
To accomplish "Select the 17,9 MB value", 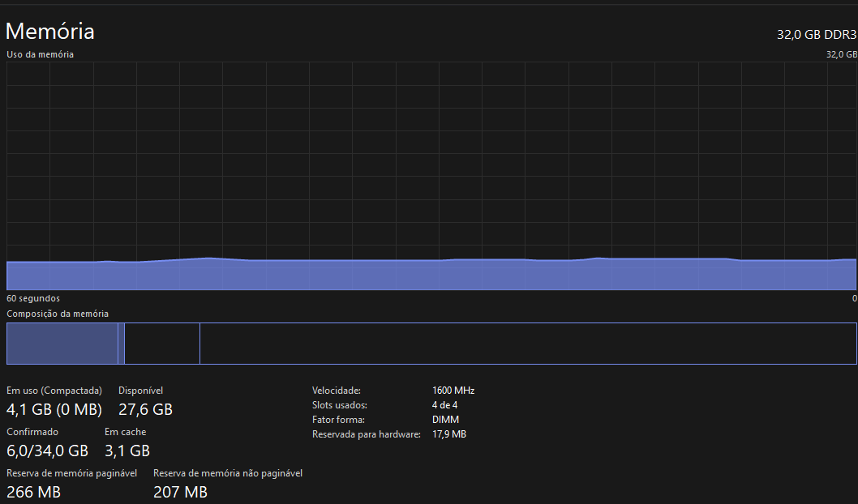I will (x=448, y=434).
